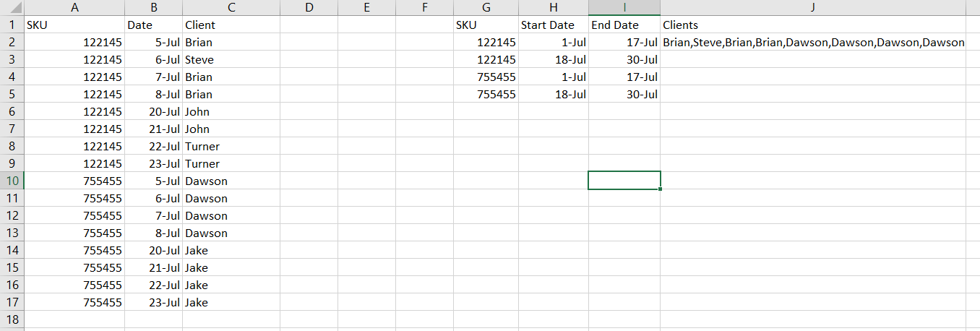The width and height of the screenshot is (980, 331).
Task: Select column E header
Action: point(366,7)
